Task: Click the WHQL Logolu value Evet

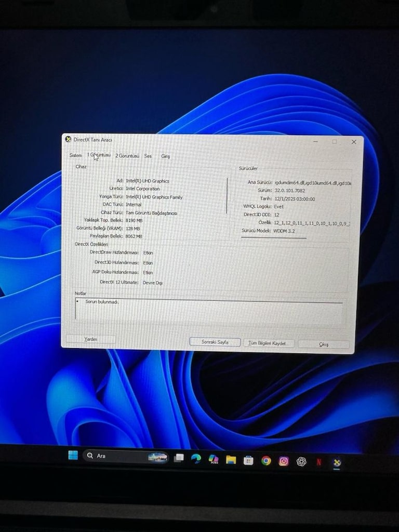Action: click(x=278, y=206)
